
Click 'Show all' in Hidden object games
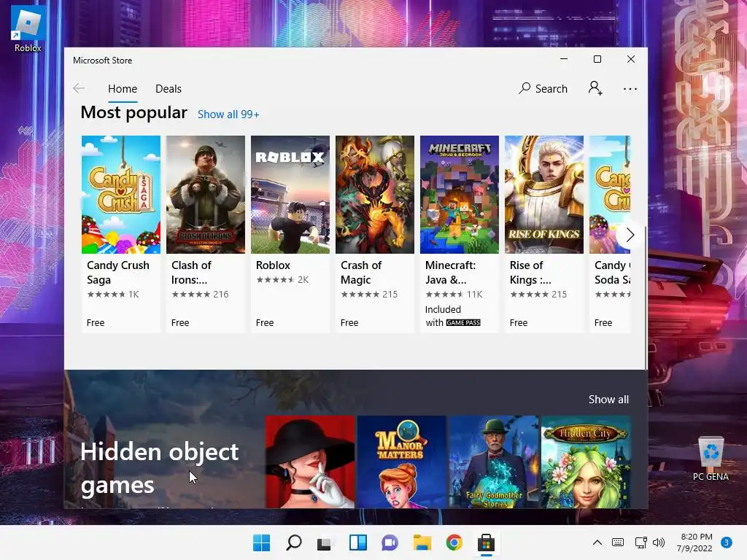608,400
